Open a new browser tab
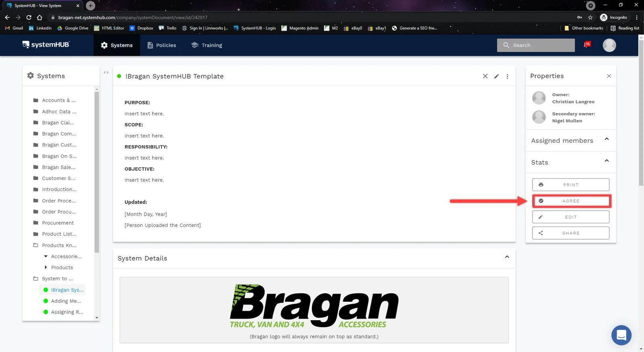 (91, 6)
